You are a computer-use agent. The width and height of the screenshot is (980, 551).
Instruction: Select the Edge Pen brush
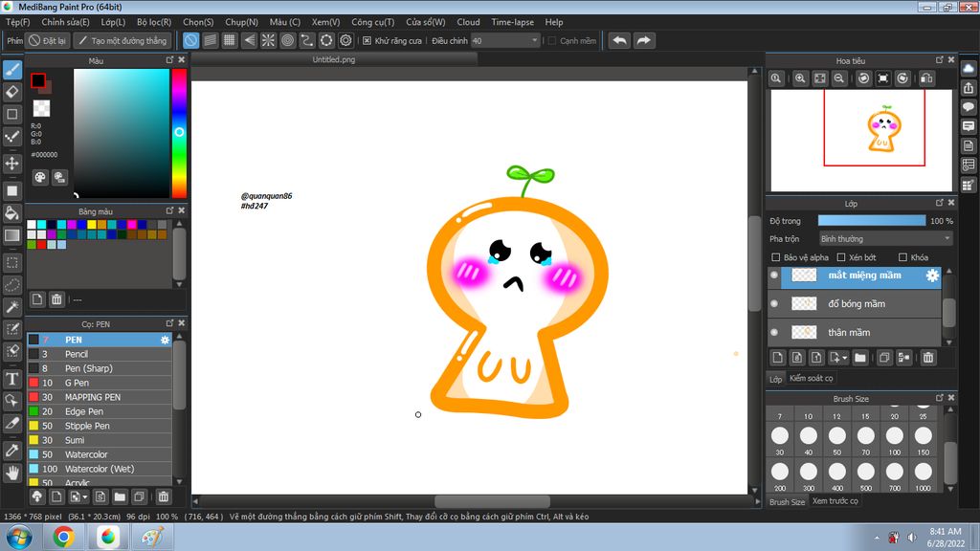[100, 411]
